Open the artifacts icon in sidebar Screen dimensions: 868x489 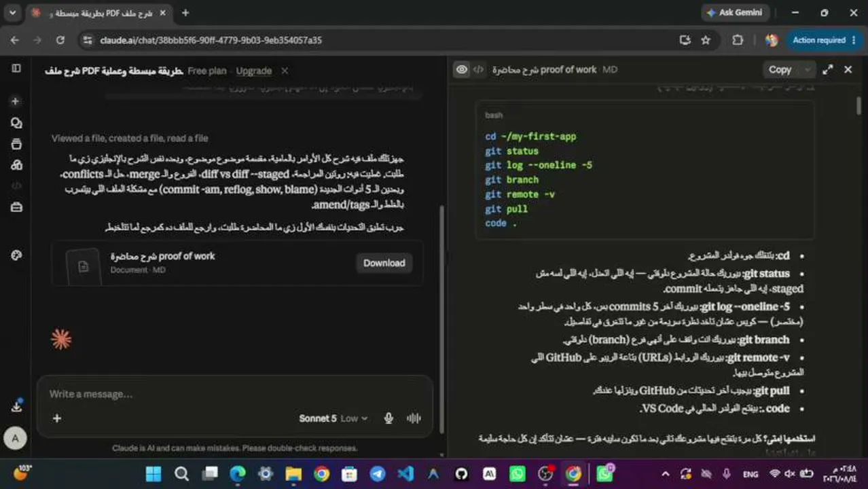pyautogui.click(x=16, y=165)
